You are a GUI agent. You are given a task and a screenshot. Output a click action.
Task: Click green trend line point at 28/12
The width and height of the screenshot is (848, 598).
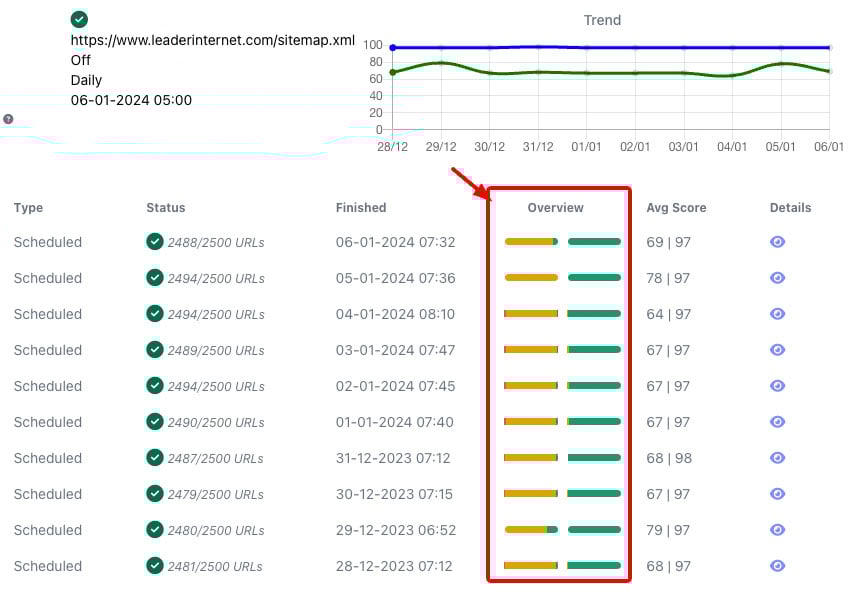click(x=393, y=72)
